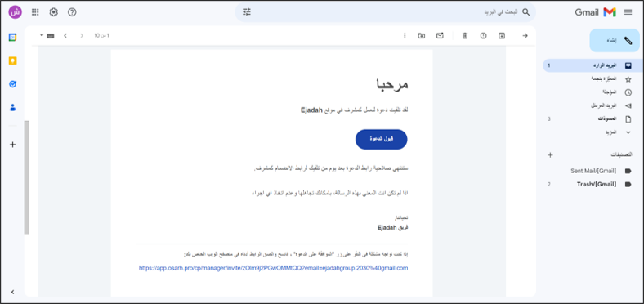Open the Google account avatar menu
Screen dimensions: 644x304
[x=16, y=12]
